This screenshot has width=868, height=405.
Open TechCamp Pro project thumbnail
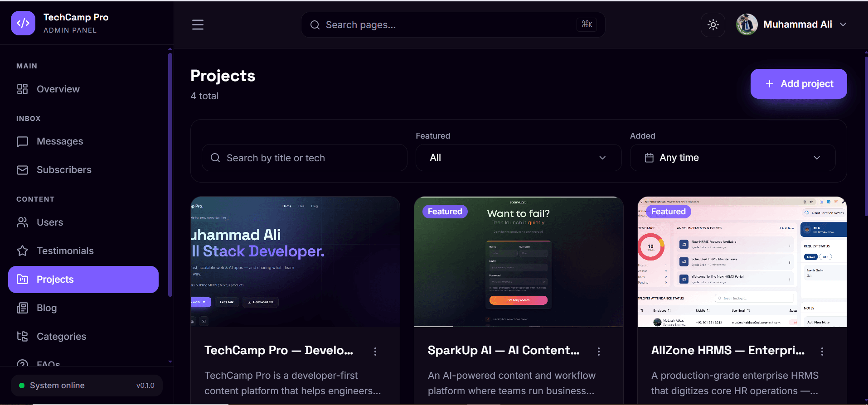[x=295, y=262]
